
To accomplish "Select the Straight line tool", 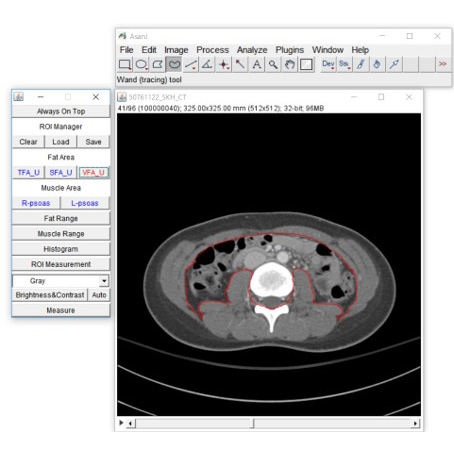I will click(190, 64).
